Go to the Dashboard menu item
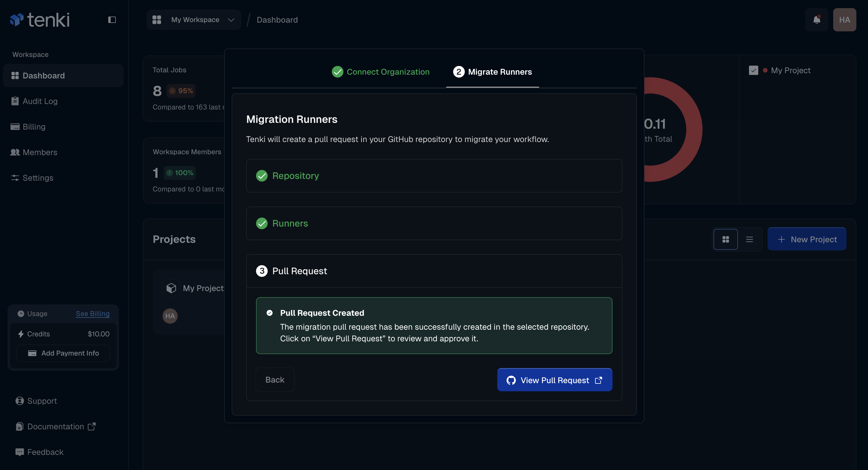The image size is (868, 470). (44, 75)
